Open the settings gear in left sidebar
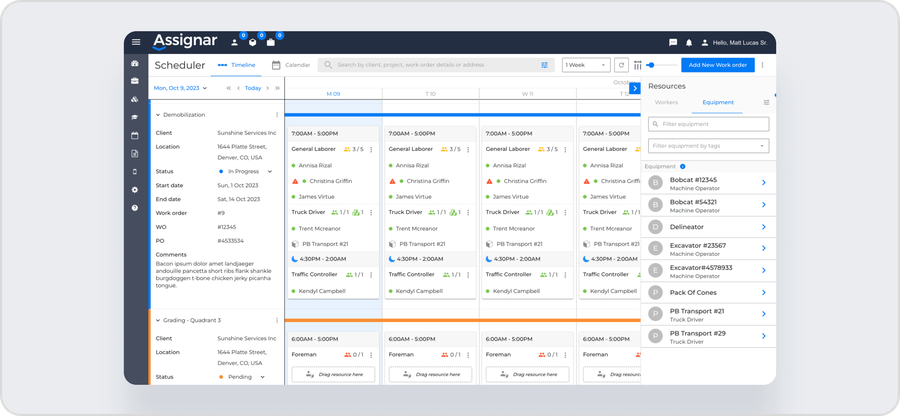Viewport: 900px width, 416px height. pos(135,189)
